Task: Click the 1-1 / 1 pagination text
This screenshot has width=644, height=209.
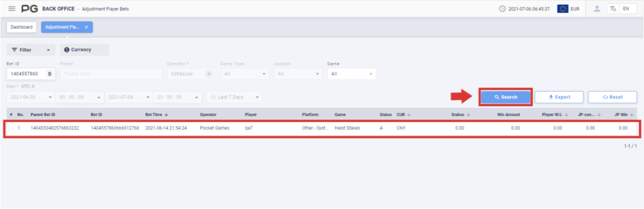Action: point(630,146)
